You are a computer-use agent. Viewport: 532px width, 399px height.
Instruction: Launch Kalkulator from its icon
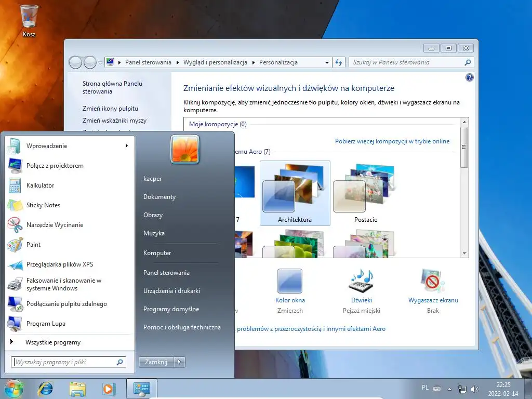14,185
